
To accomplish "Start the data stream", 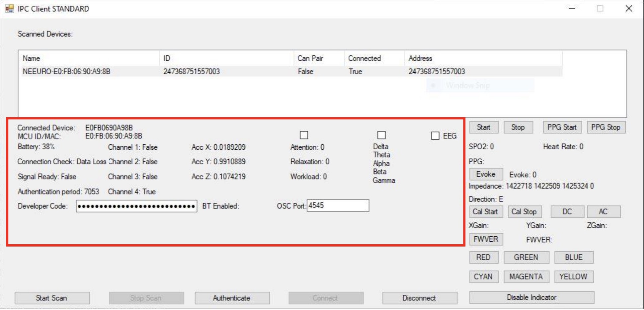I will (483, 127).
